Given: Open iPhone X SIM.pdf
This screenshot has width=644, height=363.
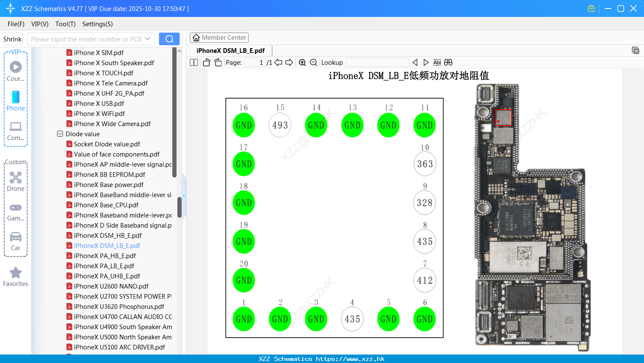Looking at the screenshot, I should point(99,52).
